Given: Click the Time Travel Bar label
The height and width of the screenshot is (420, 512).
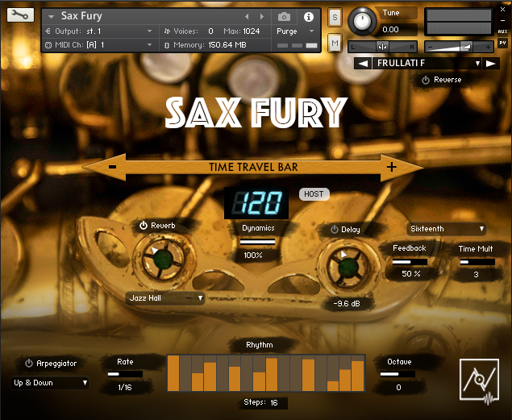Looking at the screenshot, I should (253, 167).
